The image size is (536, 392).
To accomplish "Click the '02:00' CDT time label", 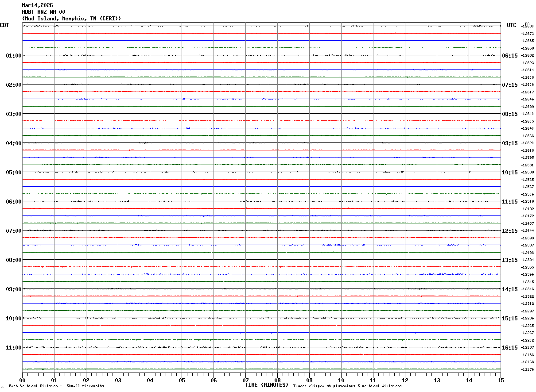I will click(14, 85).
